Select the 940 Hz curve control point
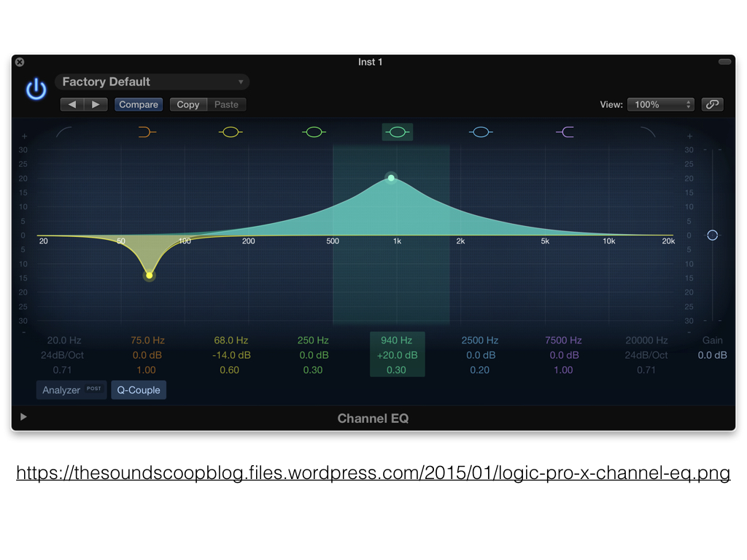The image size is (747, 560). click(391, 178)
